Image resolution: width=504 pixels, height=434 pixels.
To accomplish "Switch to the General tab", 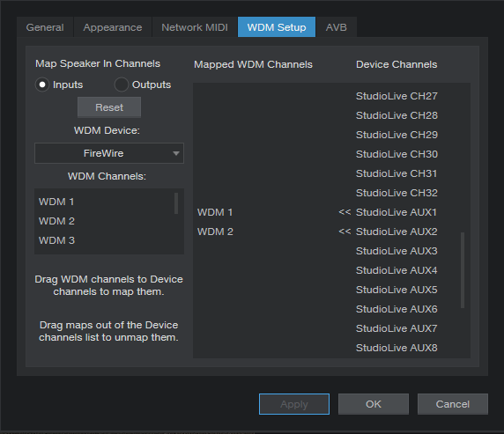I will [x=45, y=27].
